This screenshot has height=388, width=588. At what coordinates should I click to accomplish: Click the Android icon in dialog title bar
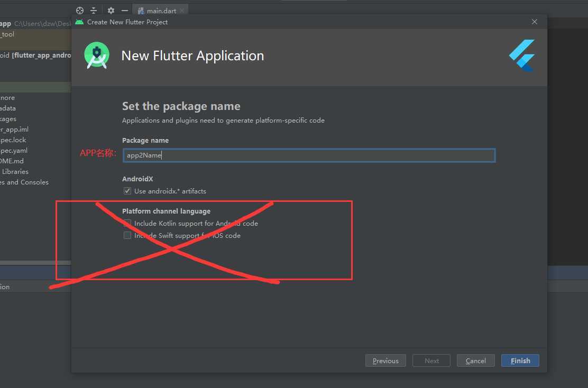click(79, 22)
